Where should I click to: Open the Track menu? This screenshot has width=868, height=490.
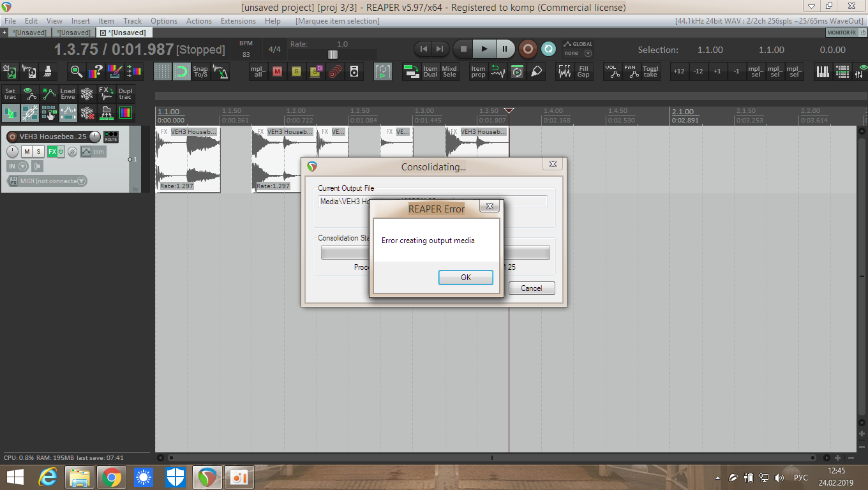click(x=133, y=21)
